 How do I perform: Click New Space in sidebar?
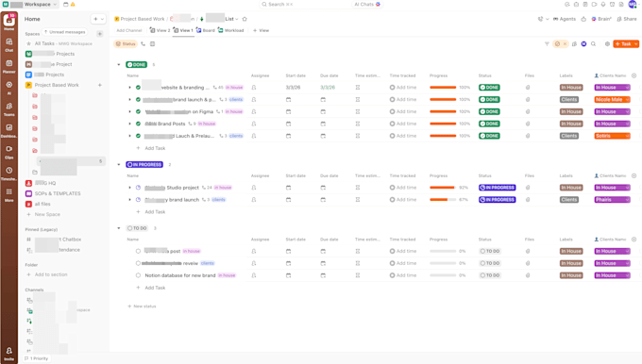(47, 214)
